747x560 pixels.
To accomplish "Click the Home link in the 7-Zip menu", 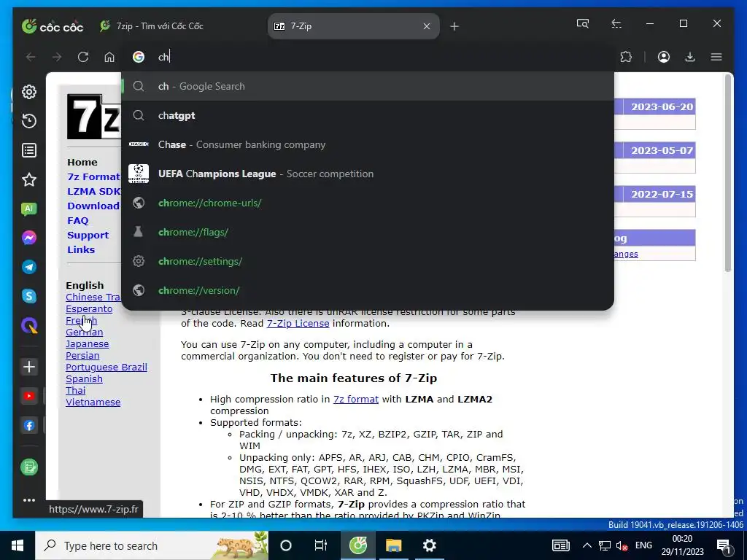I will (82, 163).
